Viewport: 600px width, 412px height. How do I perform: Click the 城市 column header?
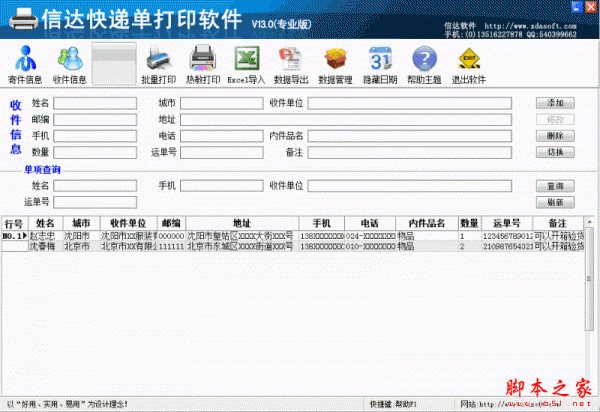(x=81, y=223)
